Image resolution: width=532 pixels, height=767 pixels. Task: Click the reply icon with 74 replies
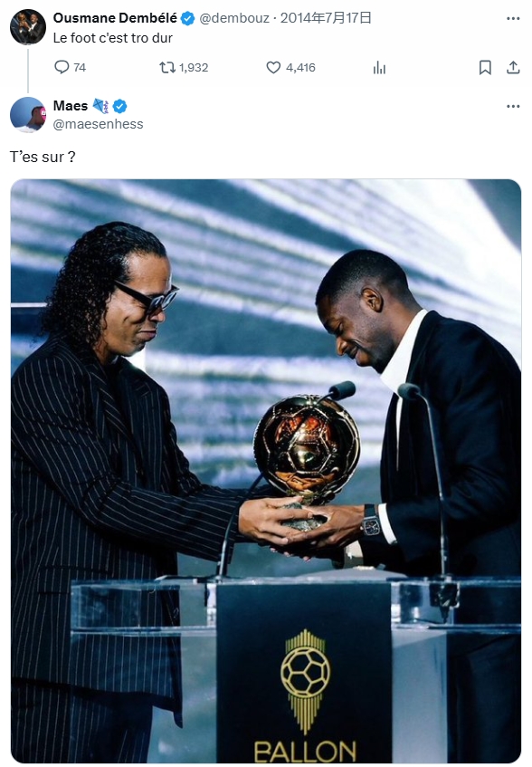click(62, 67)
